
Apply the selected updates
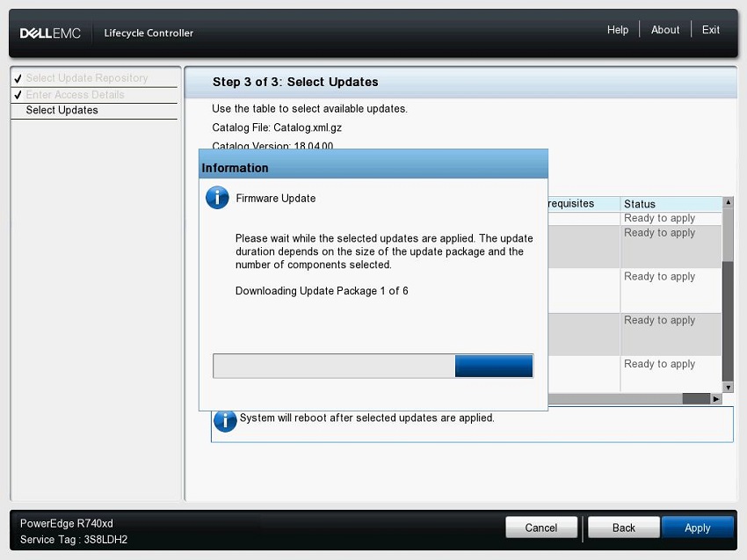click(698, 527)
